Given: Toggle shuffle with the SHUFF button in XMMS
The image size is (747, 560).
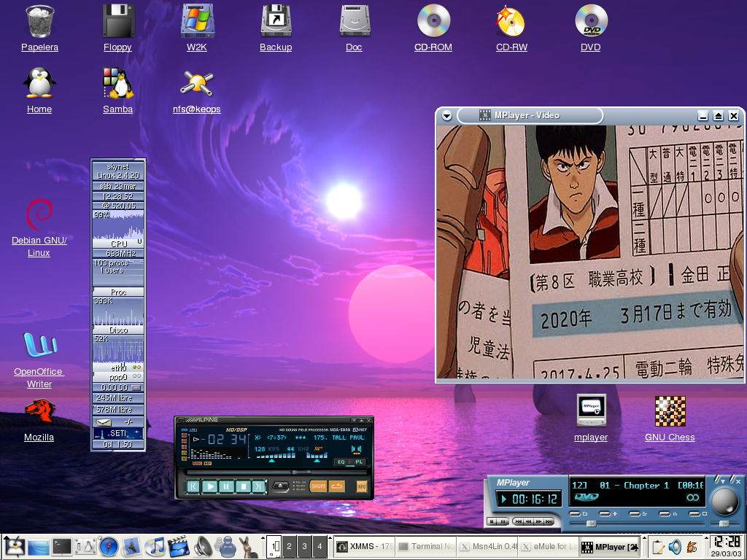Looking at the screenshot, I should click(319, 486).
